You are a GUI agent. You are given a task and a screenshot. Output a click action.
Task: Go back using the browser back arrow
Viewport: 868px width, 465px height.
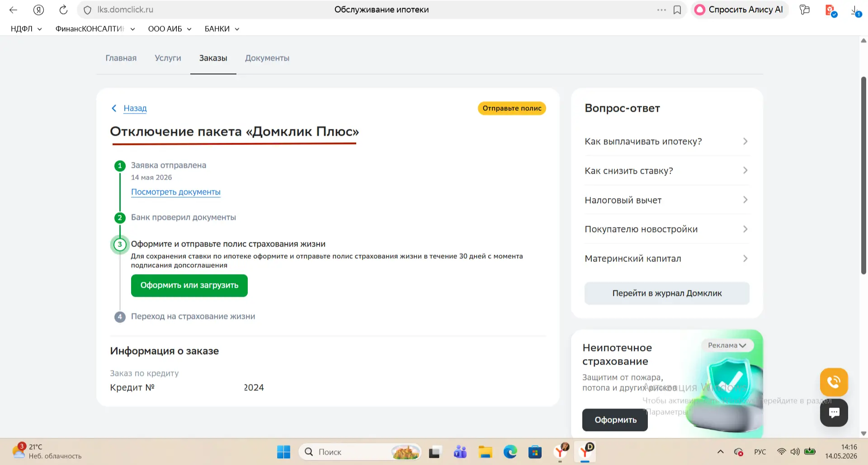coord(13,9)
